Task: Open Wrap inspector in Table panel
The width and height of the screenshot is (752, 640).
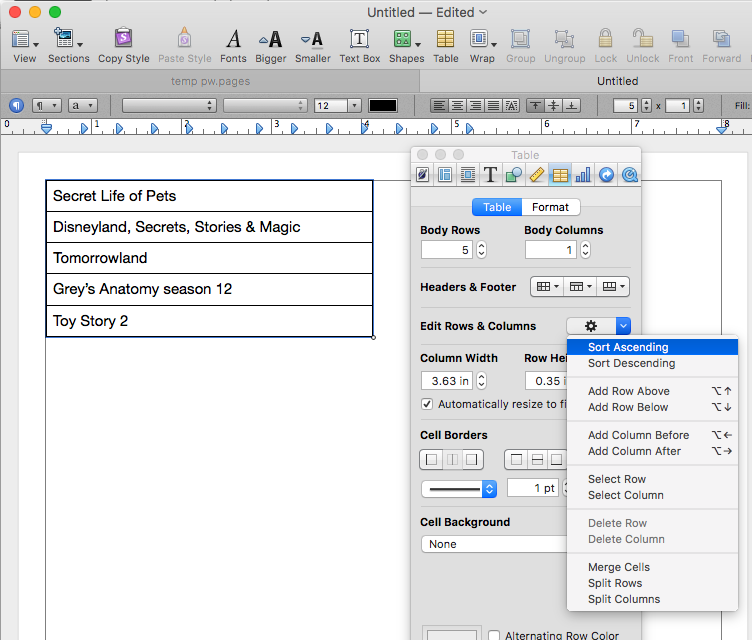Action: point(468,175)
